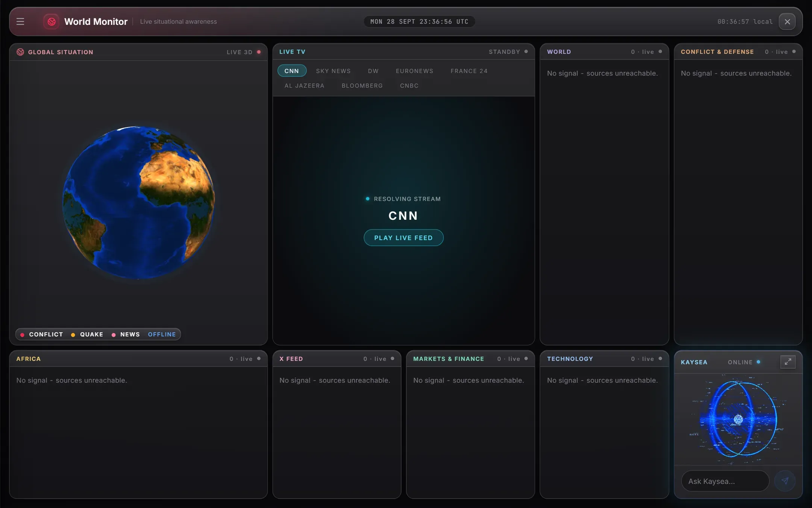Click the Global Situation panel icon
Screen dimensions: 812x508
pos(20,52)
